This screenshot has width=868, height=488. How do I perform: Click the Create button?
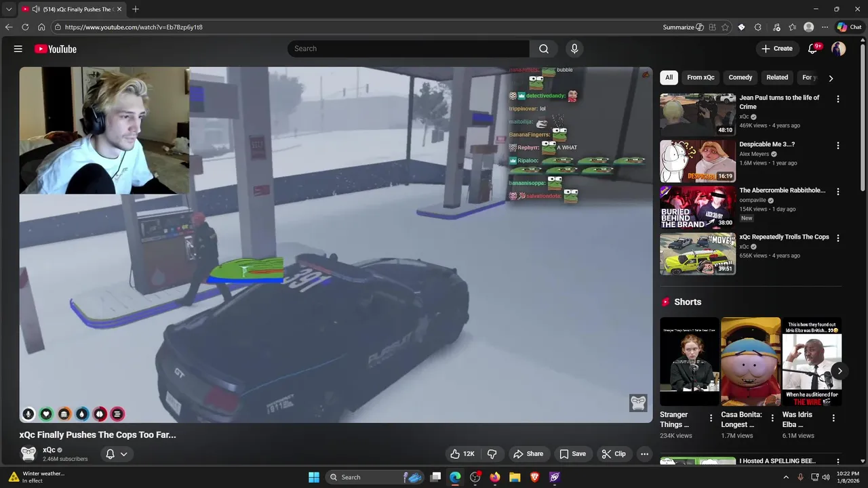777,49
